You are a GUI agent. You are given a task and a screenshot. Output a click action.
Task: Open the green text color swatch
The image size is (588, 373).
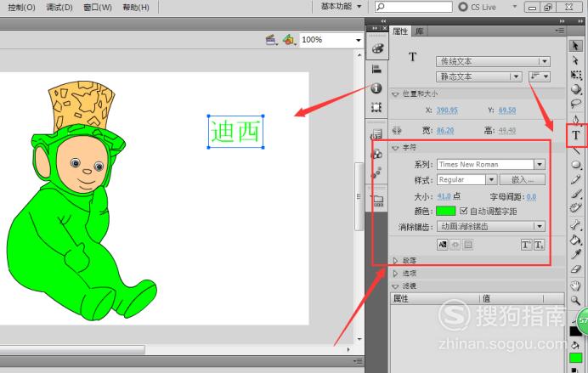446,211
